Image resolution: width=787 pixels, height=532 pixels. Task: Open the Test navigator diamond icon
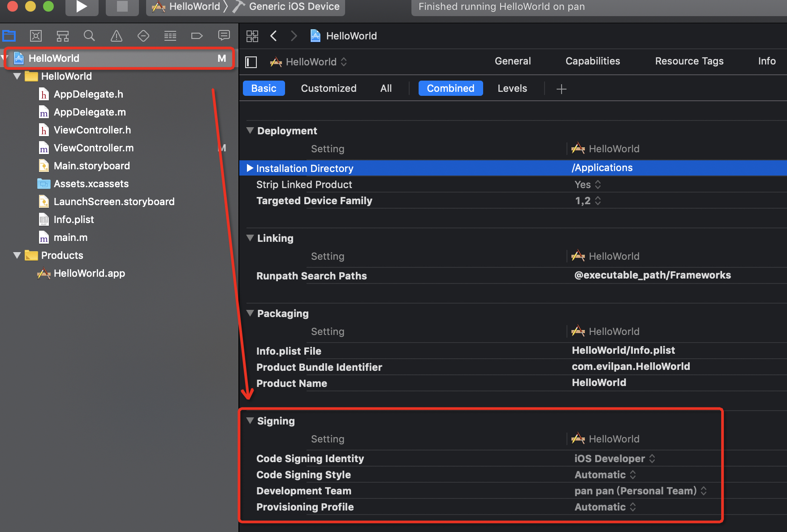pos(143,36)
